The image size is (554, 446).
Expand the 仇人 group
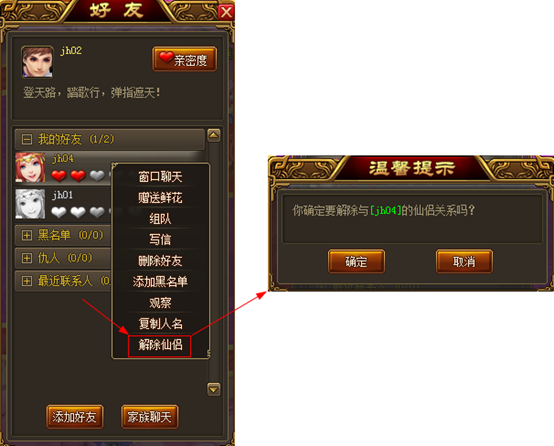coord(27,258)
